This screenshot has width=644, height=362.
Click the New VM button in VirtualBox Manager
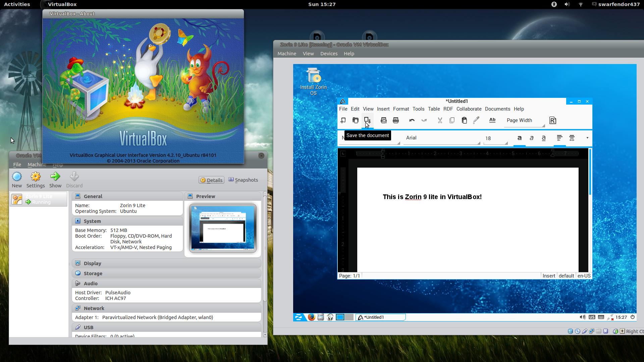pyautogui.click(x=17, y=180)
